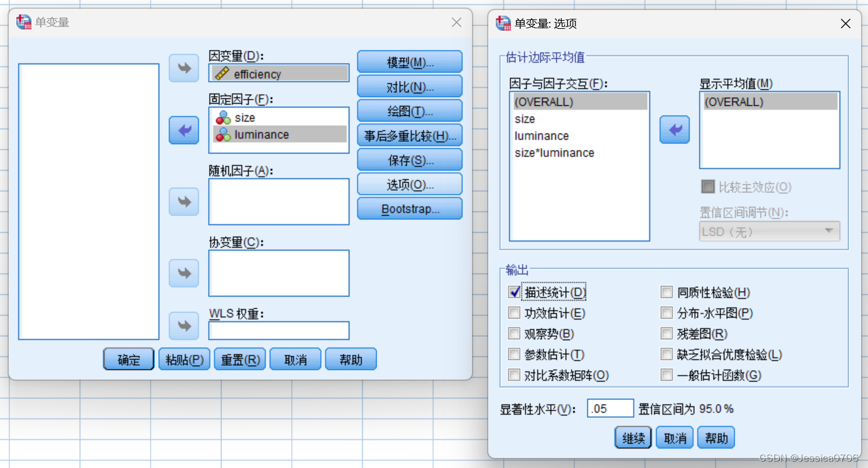Click the nominal icon next to luminance factor

point(223,134)
